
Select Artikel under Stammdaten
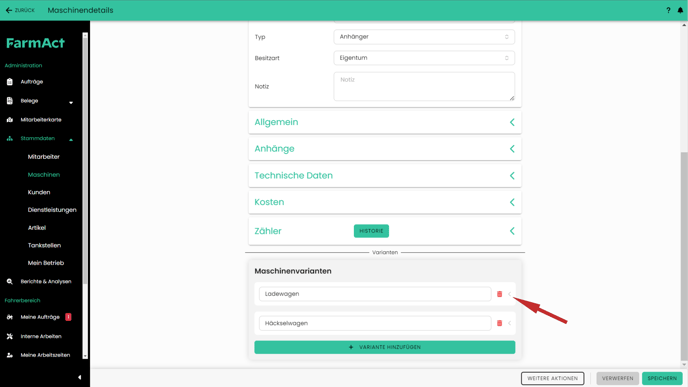pos(36,228)
